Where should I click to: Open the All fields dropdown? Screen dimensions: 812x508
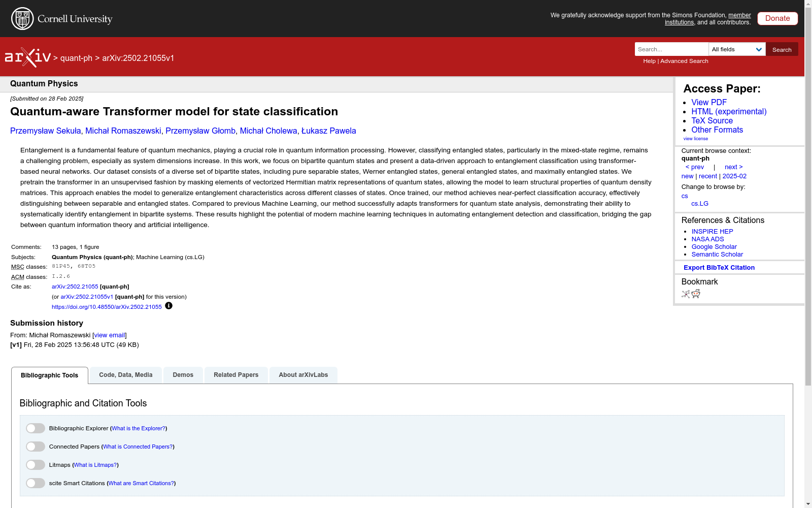tap(737, 49)
